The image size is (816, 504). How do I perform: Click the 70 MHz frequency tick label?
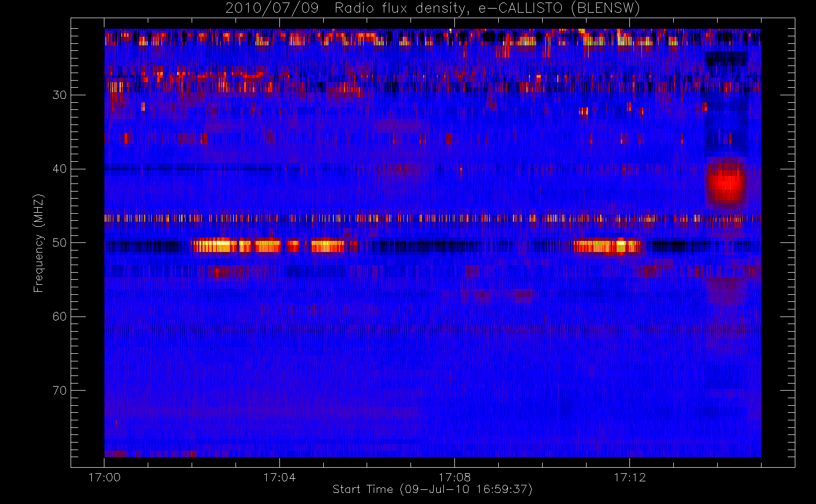(60, 390)
